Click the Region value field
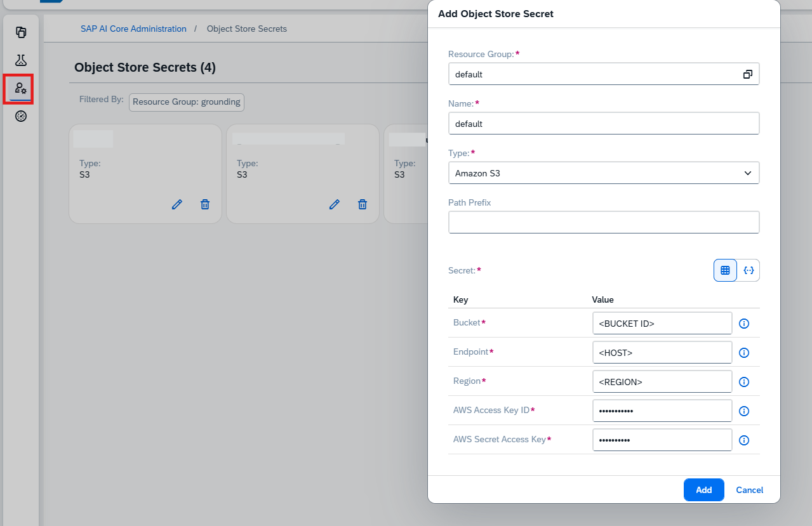Viewport: 812px width, 526px height. coord(662,381)
